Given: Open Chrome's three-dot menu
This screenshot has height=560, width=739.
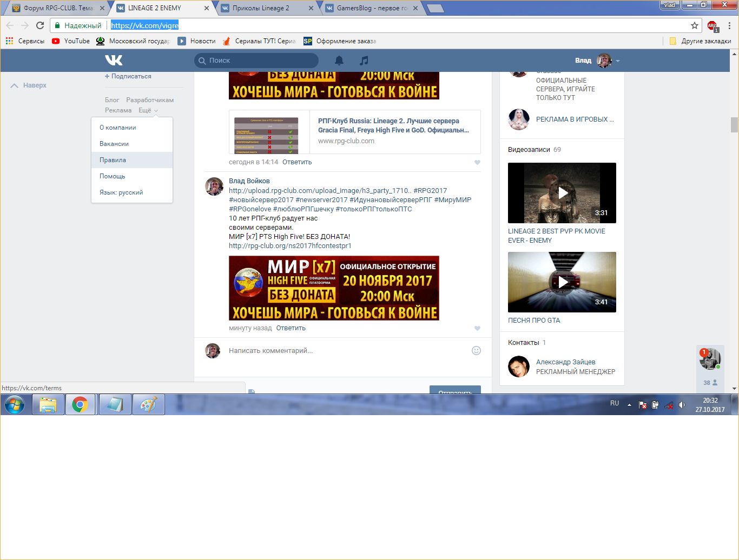Looking at the screenshot, I should point(729,25).
